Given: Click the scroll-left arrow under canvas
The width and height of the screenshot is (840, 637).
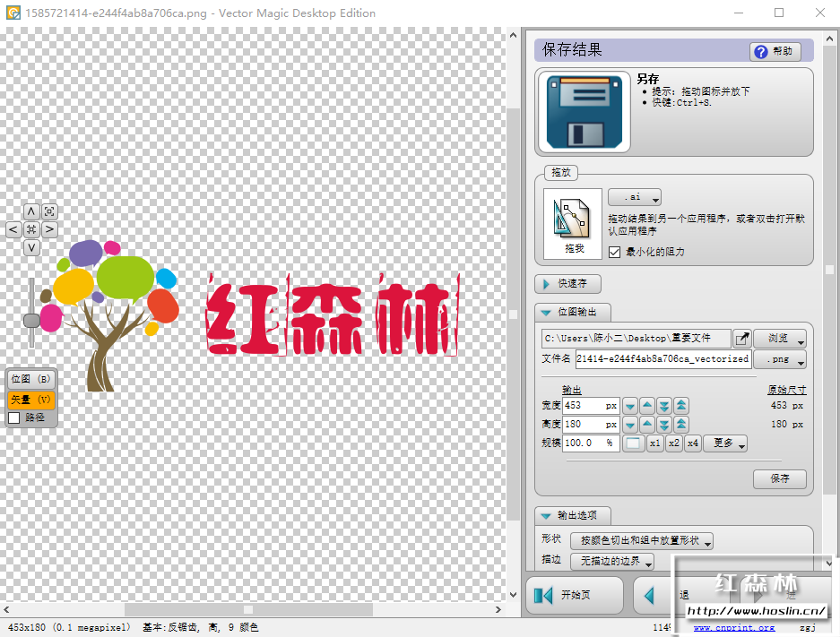Looking at the screenshot, I should (x=6, y=609).
